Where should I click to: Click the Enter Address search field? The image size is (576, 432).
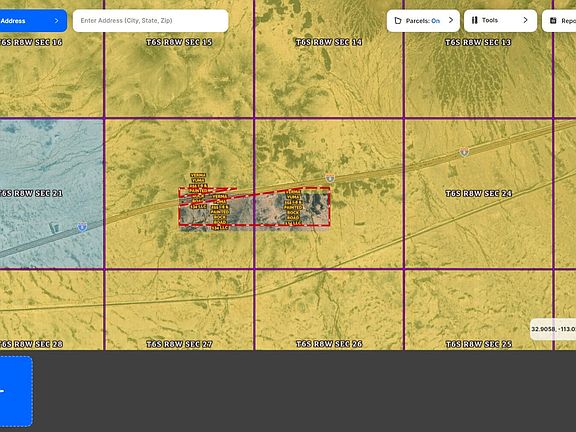point(151,21)
